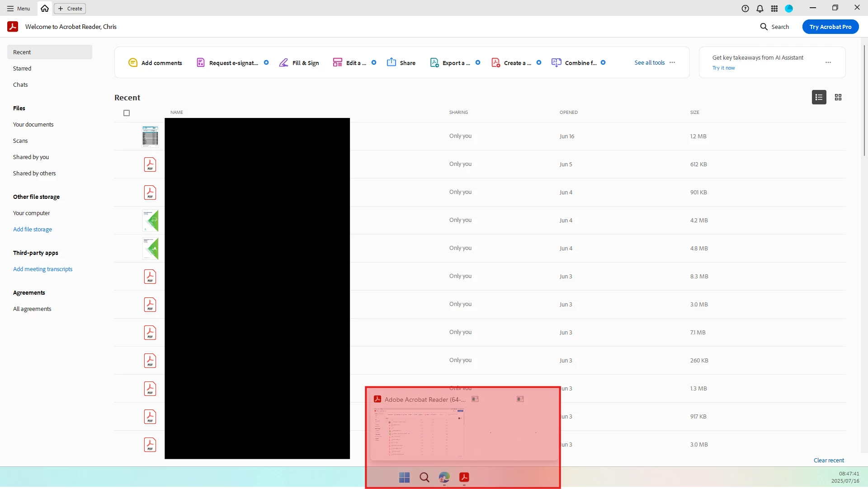Click the Share tool icon
The image size is (868, 489).
tap(392, 62)
